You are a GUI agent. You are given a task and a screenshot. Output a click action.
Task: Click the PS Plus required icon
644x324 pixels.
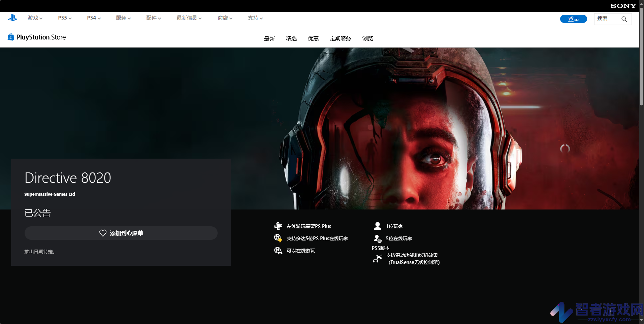(x=278, y=226)
